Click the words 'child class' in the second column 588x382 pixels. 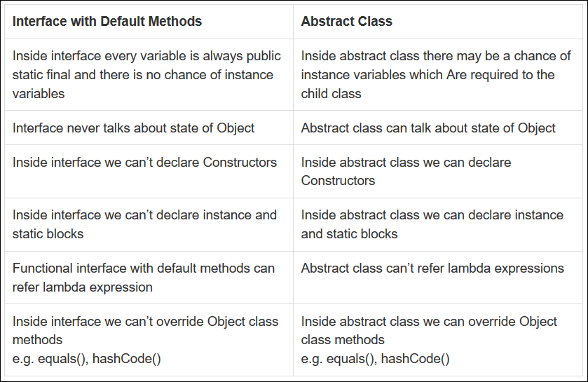pyautogui.click(x=331, y=94)
